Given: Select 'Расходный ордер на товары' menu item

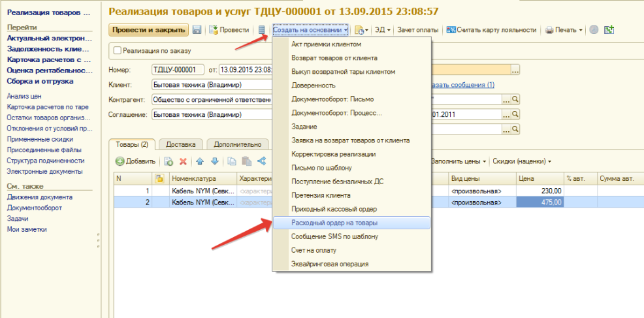Looking at the screenshot, I should (334, 223).
